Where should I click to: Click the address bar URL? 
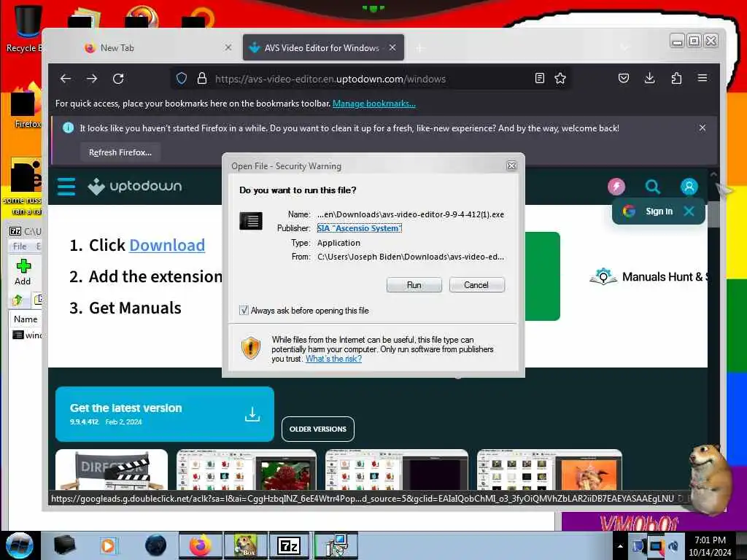pyautogui.click(x=330, y=79)
